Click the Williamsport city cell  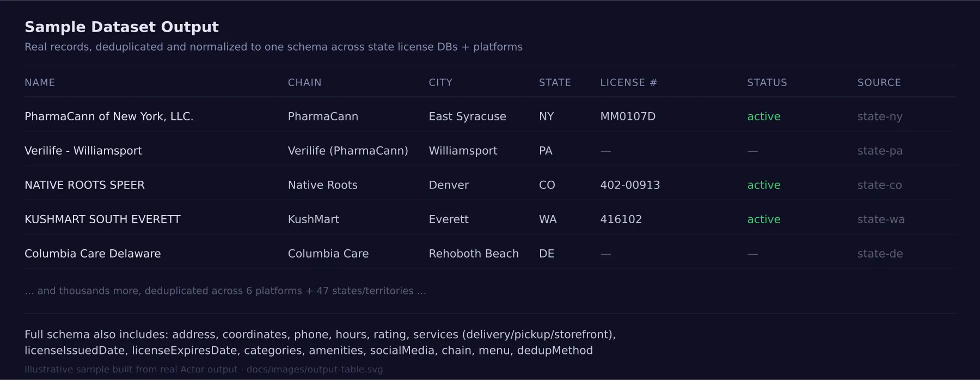pos(463,151)
